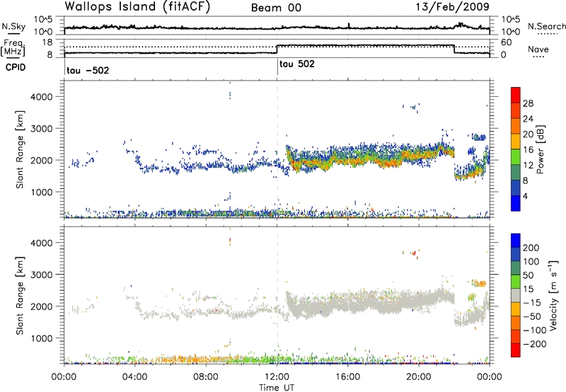This screenshot has height=392, width=566.
Task: Click the "04:00" time tick label
Action: [135, 377]
